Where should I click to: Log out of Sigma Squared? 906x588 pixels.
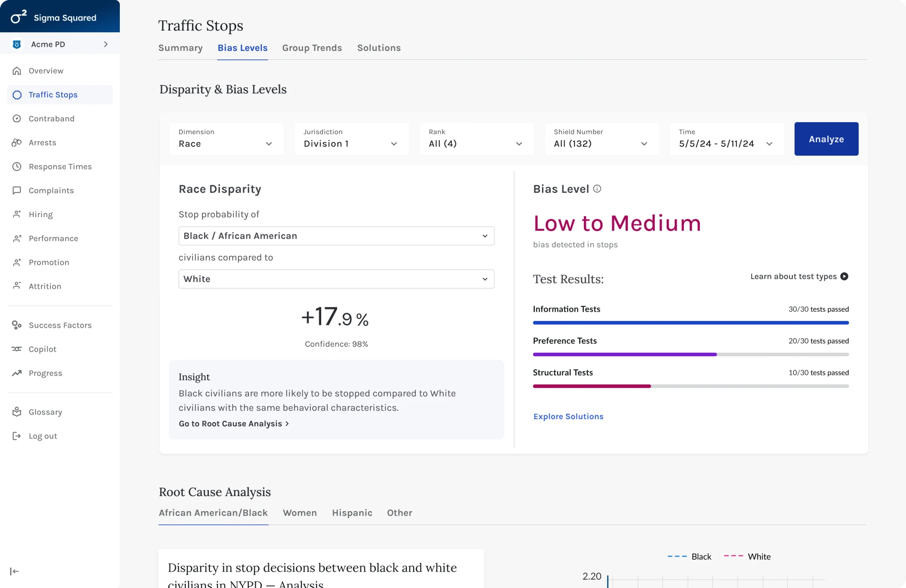pyautogui.click(x=43, y=436)
